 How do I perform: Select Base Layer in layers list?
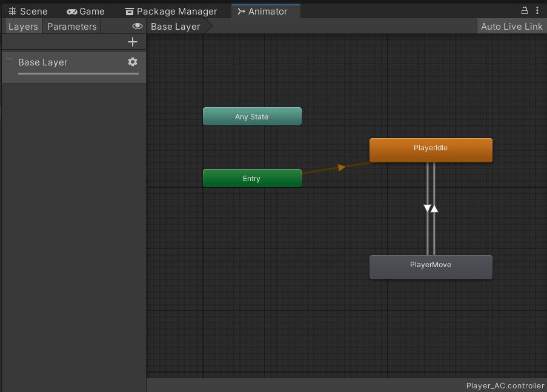pos(74,68)
